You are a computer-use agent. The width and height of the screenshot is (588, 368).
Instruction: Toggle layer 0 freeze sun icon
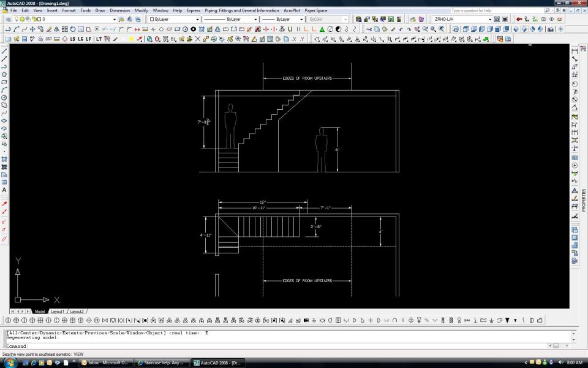click(x=22, y=19)
